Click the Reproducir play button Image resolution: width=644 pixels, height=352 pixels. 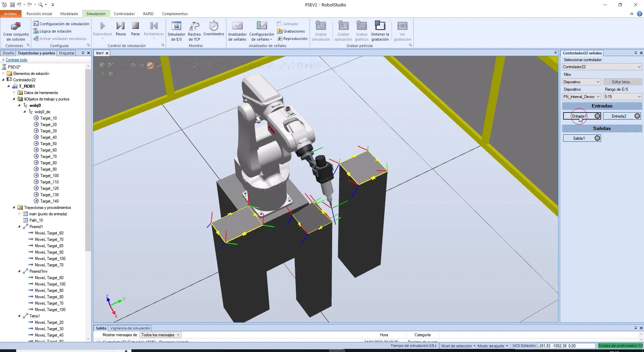(103, 26)
